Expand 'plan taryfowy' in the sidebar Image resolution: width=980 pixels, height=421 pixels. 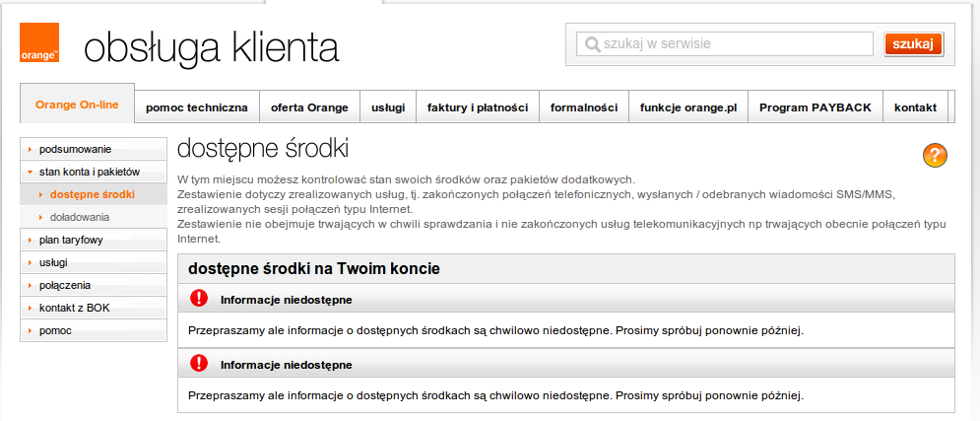pyautogui.click(x=94, y=240)
